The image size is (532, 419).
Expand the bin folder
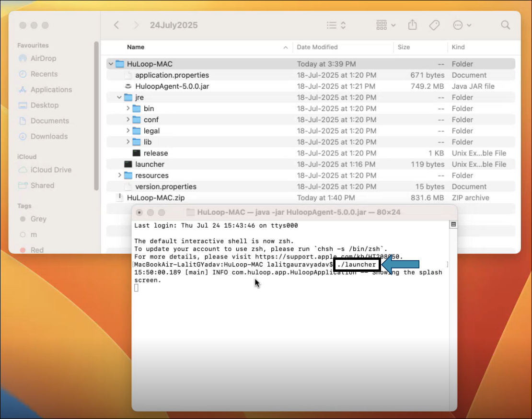[128, 109]
